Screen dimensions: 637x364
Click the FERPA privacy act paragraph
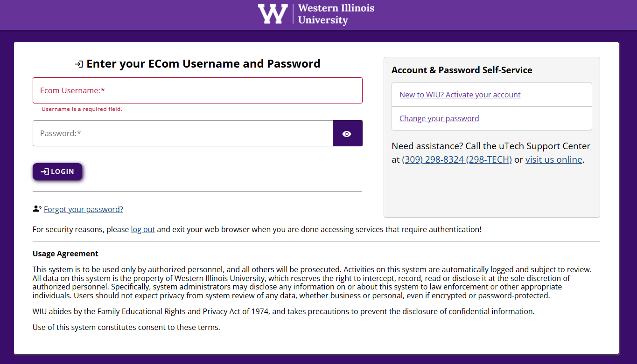[283, 311]
